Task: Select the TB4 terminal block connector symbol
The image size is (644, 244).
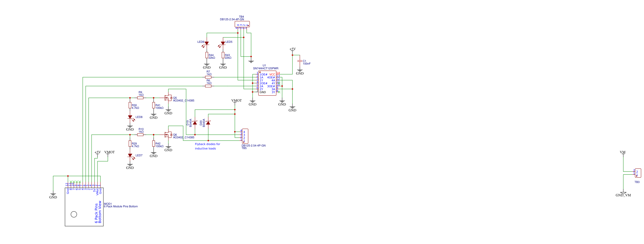Action: pos(242,24)
